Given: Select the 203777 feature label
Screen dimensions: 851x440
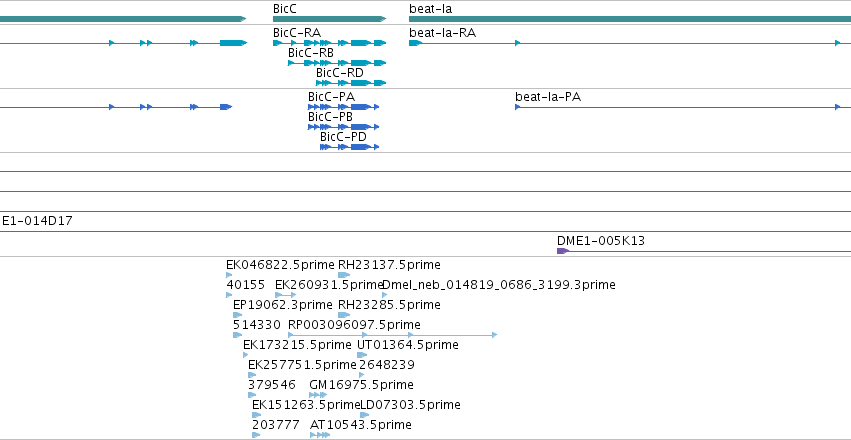Looking at the screenshot, I should 276,425.
